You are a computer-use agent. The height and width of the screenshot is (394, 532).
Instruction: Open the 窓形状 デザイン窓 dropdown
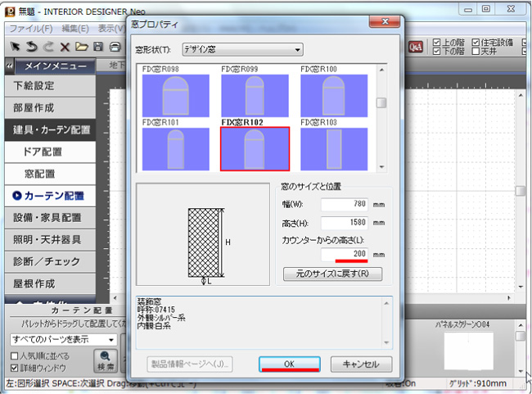[242, 50]
